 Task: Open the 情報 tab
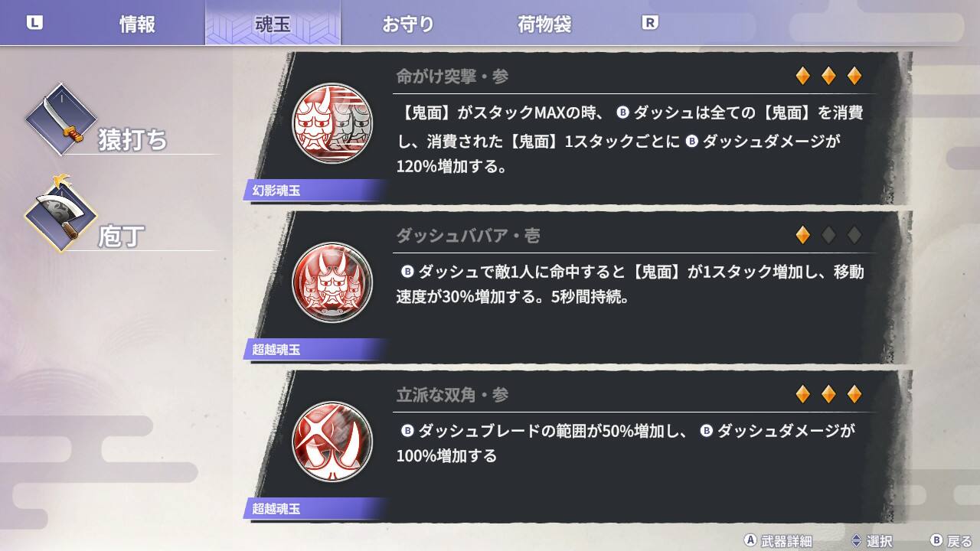(x=137, y=24)
